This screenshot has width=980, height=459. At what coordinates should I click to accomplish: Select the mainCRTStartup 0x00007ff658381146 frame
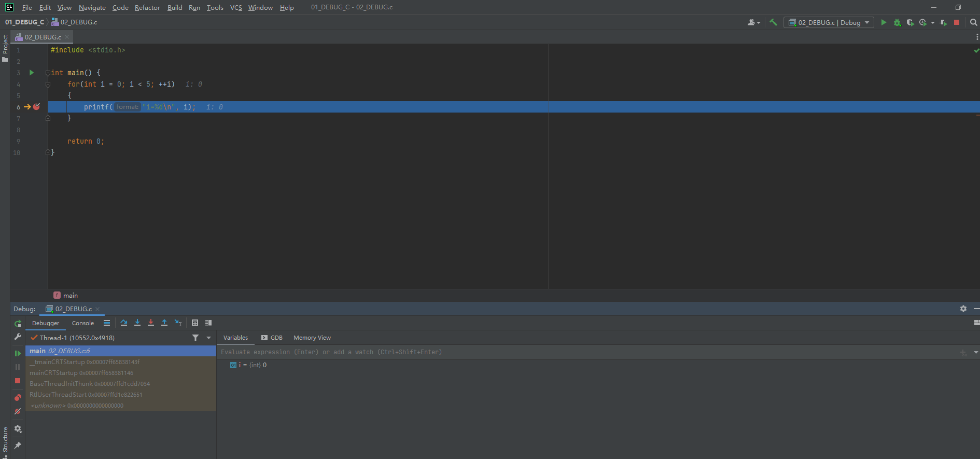coord(121,373)
